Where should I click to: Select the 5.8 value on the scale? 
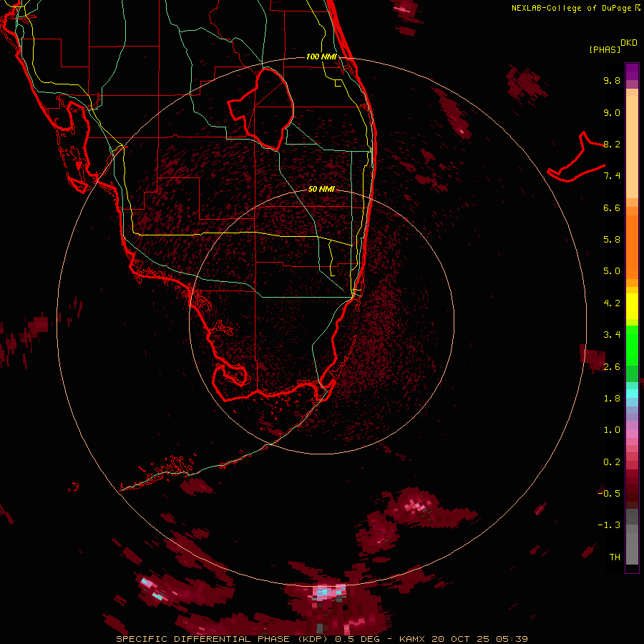[612, 240]
